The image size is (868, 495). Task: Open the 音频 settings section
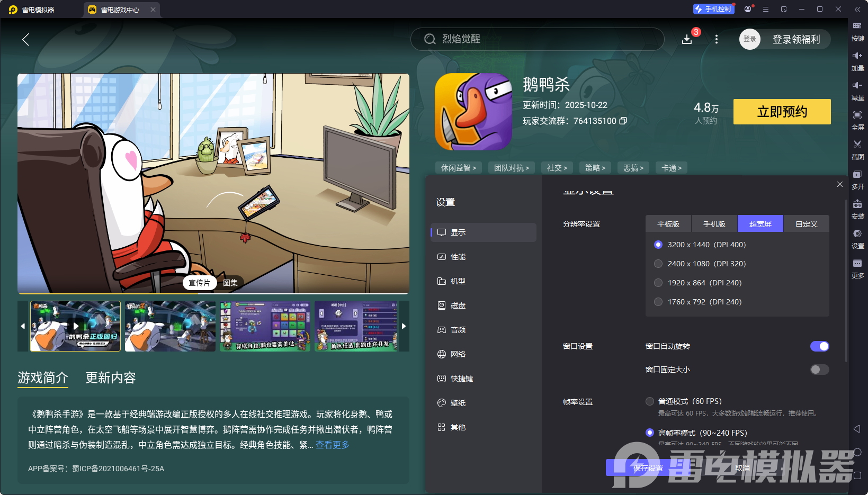484,330
